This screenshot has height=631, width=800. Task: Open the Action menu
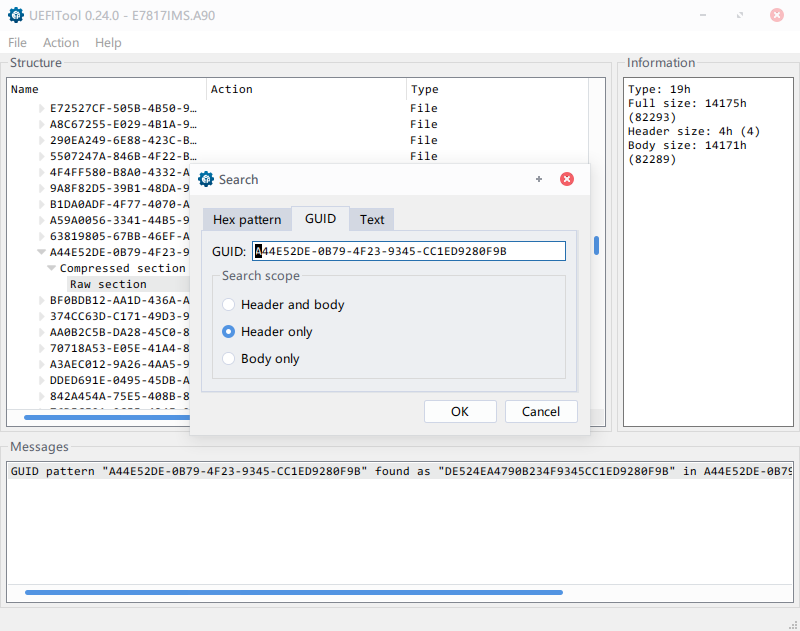(x=60, y=43)
